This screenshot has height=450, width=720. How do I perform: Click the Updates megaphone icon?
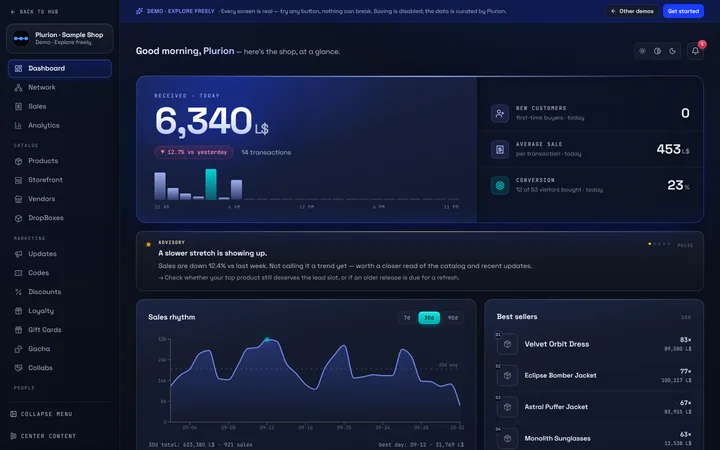(x=18, y=254)
